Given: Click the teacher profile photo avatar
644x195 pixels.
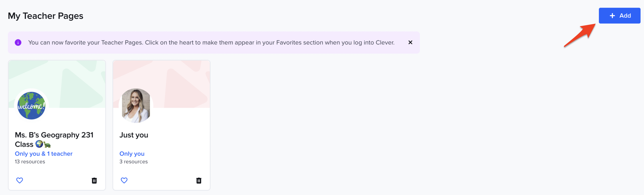Looking at the screenshot, I should pyautogui.click(x=136, y=105).
